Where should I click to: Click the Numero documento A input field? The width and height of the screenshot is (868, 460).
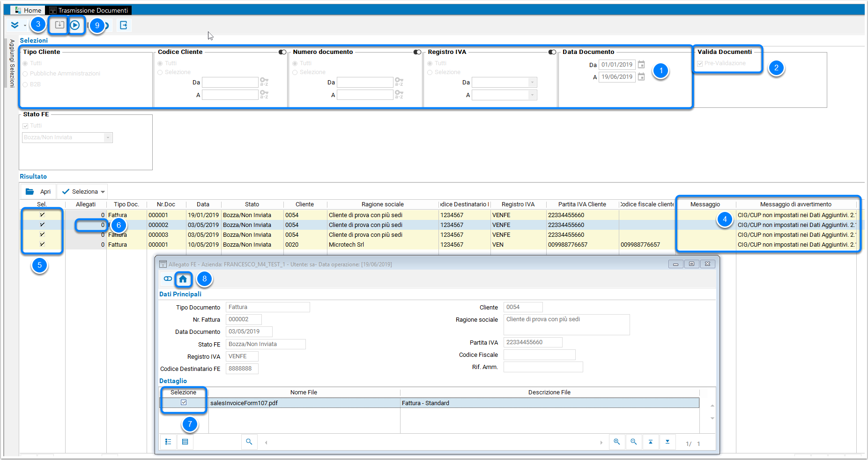tap(365, 95)
